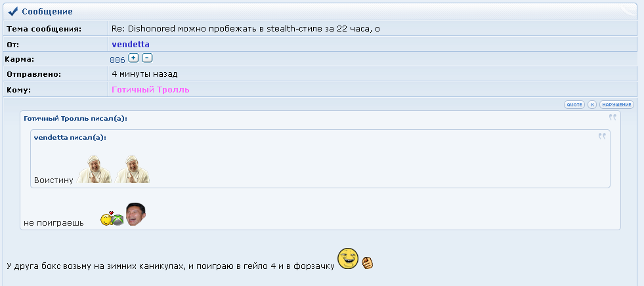The height and width of the screenshot is (286, 644).
Task: Click the QUOTE button
Action: (574, 105)
